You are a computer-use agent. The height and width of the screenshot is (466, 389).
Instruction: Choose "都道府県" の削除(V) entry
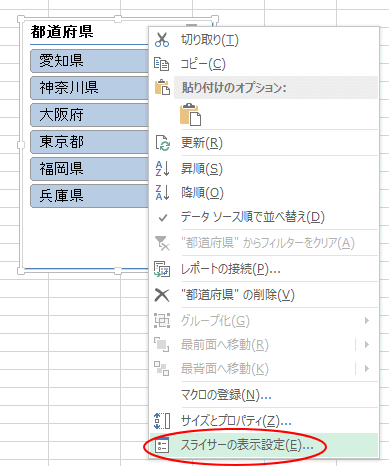(x=264, y=295)
